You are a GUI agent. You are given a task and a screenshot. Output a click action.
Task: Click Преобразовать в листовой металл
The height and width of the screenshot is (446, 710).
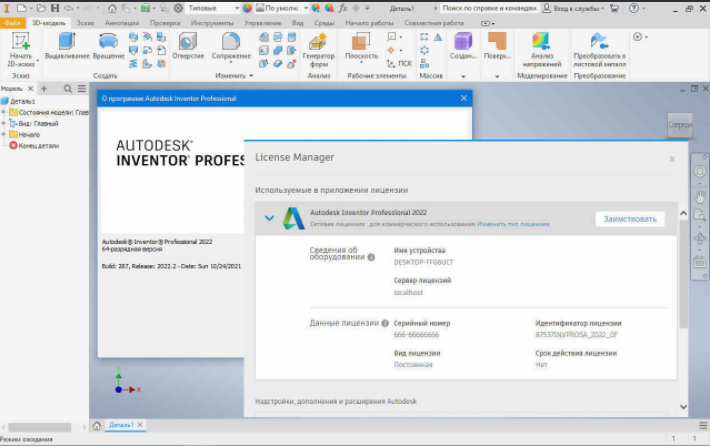[600, 50]
